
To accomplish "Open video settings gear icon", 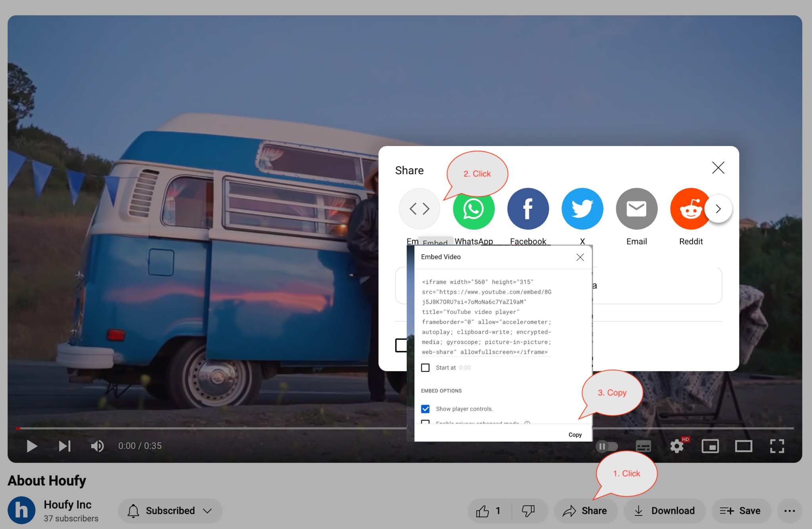I will (x=677, y=446).
